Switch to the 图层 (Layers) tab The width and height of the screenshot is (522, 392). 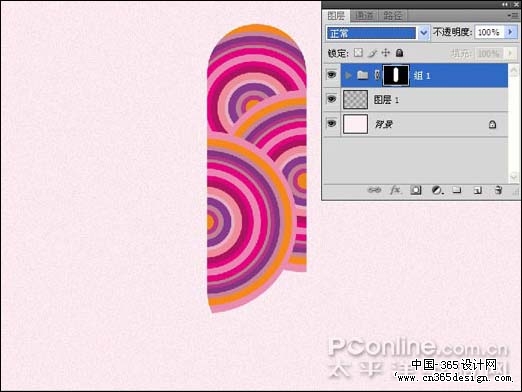tap(336, 16)
